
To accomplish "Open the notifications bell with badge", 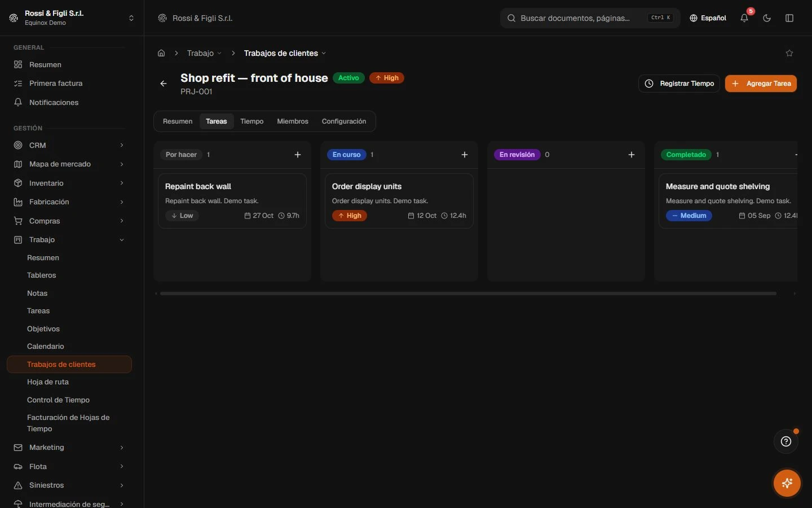I will 744,18.
